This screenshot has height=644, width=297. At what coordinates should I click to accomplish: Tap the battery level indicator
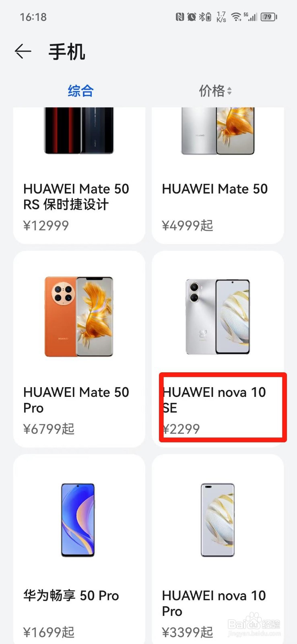269,17
